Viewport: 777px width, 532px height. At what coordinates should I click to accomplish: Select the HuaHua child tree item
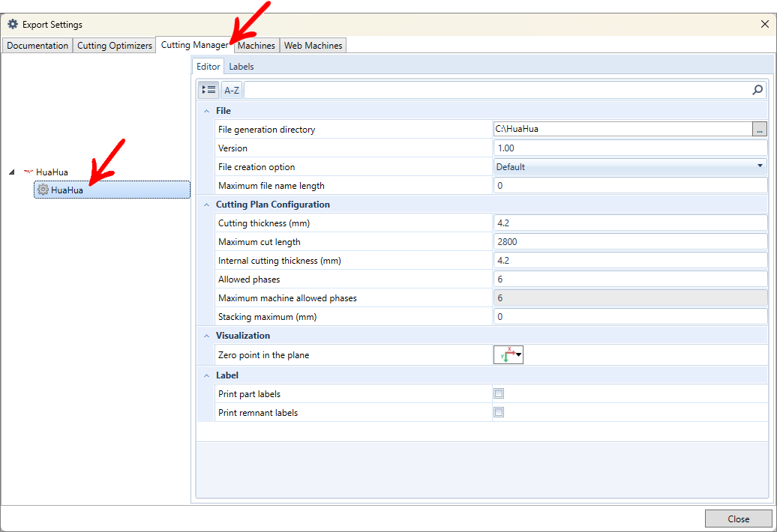pos(112,190)
